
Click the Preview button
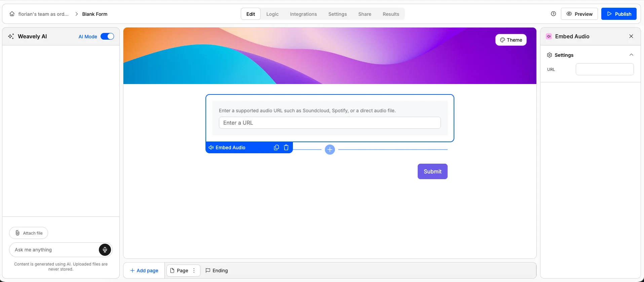click(x=579, y=14)
